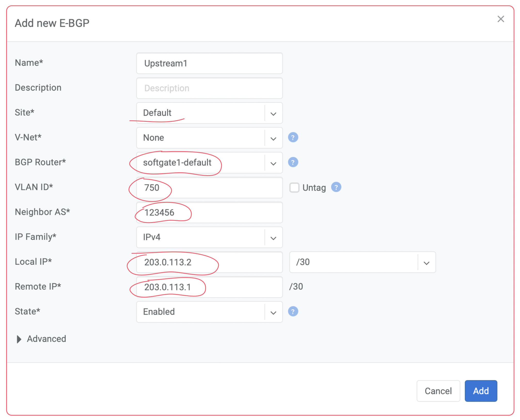
Task: Open help icon next to Untag checkbox
Action: pyautogui.click(x=336, y=187)
